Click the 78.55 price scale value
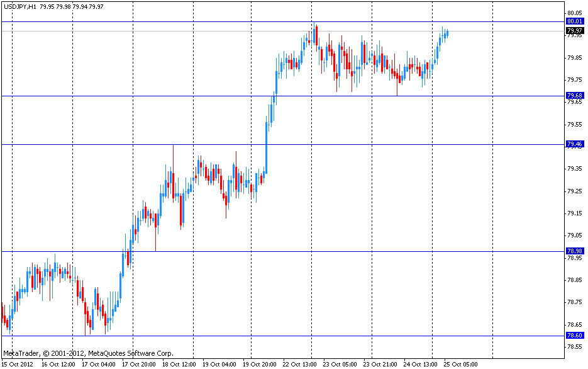The height and width of the screenshot is (369, 588). coord(574,347)
